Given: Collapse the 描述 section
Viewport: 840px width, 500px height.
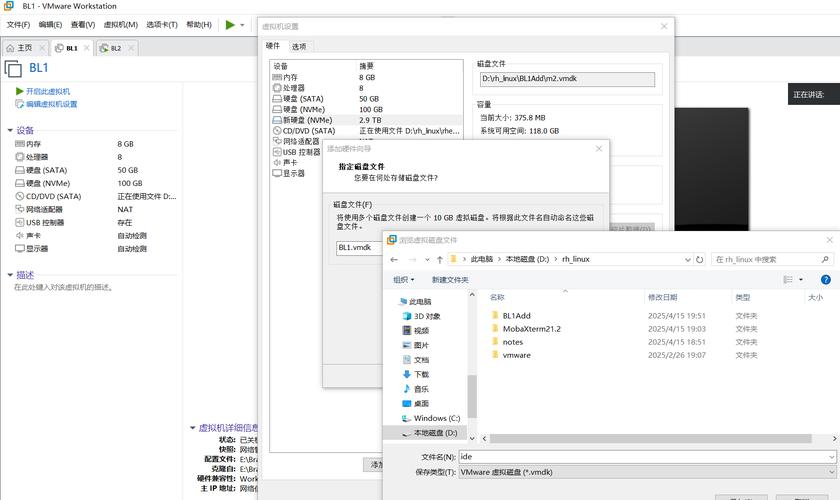Looking at the screenshot, I should [10, 275].
